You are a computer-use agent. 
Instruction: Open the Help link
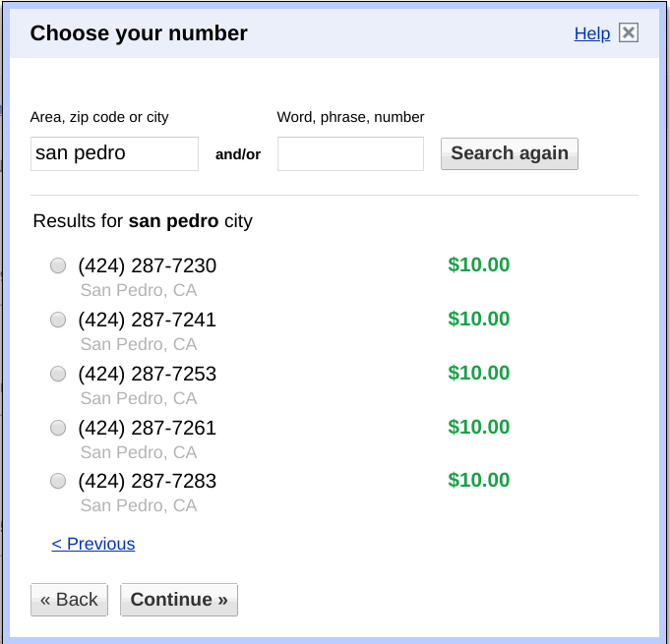tap(592, 33)
